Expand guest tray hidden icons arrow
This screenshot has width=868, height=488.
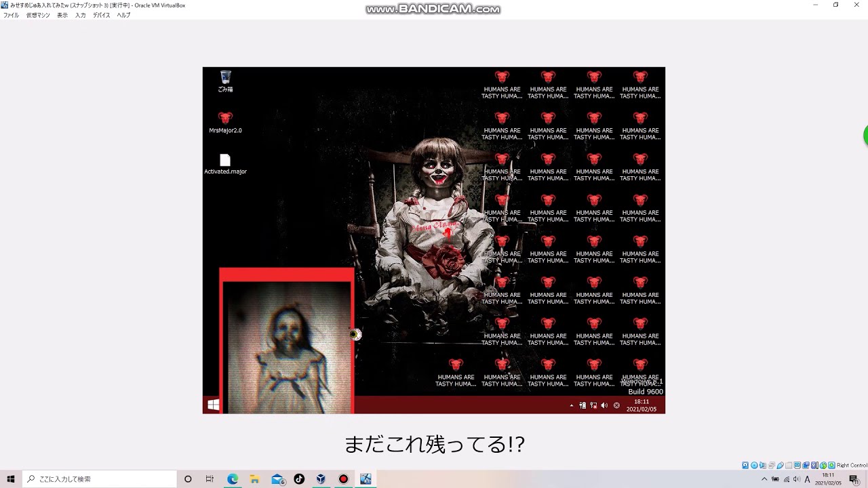(x=571, y=405)
